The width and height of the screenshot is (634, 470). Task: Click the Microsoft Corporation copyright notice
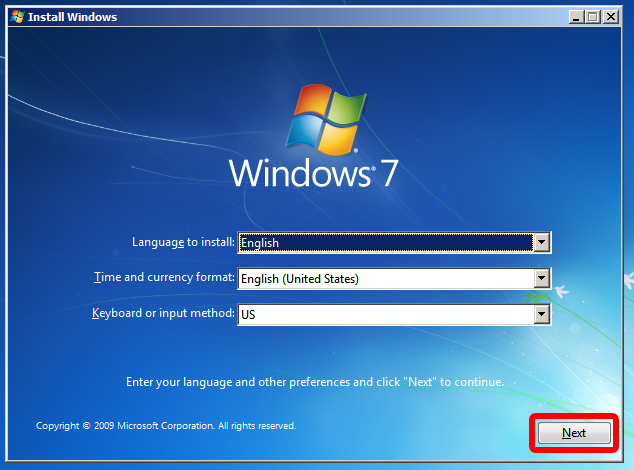point(166,426)
